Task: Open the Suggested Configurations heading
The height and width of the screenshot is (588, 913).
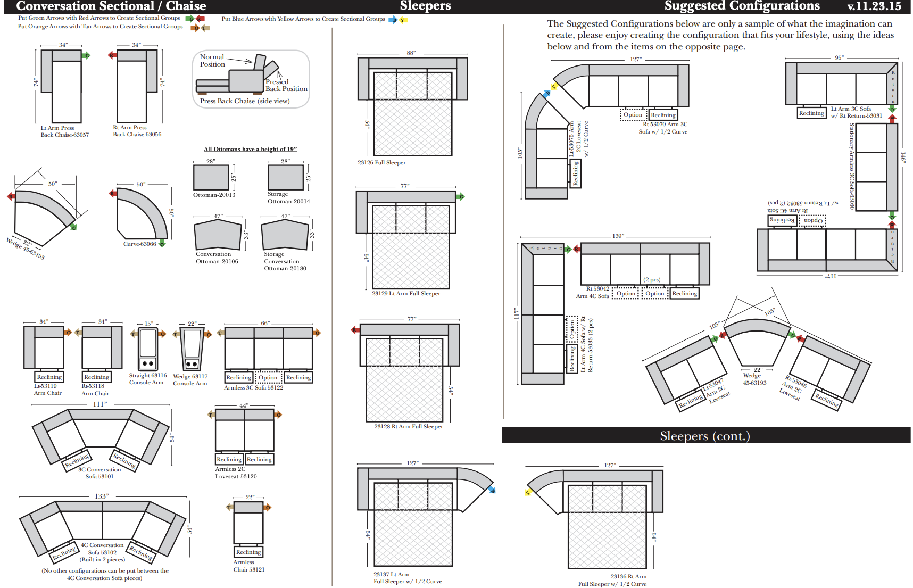Action: [x=742, y=6]
